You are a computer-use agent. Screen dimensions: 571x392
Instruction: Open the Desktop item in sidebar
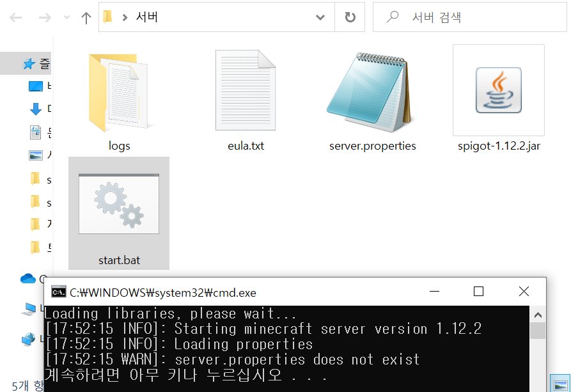point(36,86)
